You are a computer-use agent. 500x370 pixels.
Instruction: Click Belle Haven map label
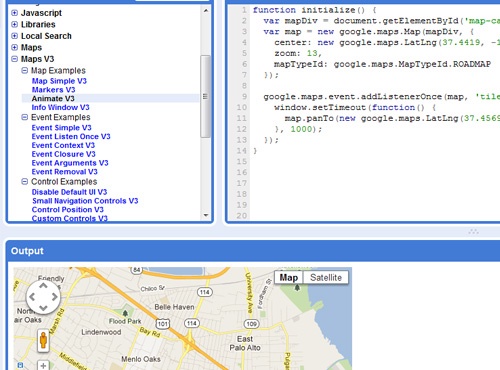point(174,307)
